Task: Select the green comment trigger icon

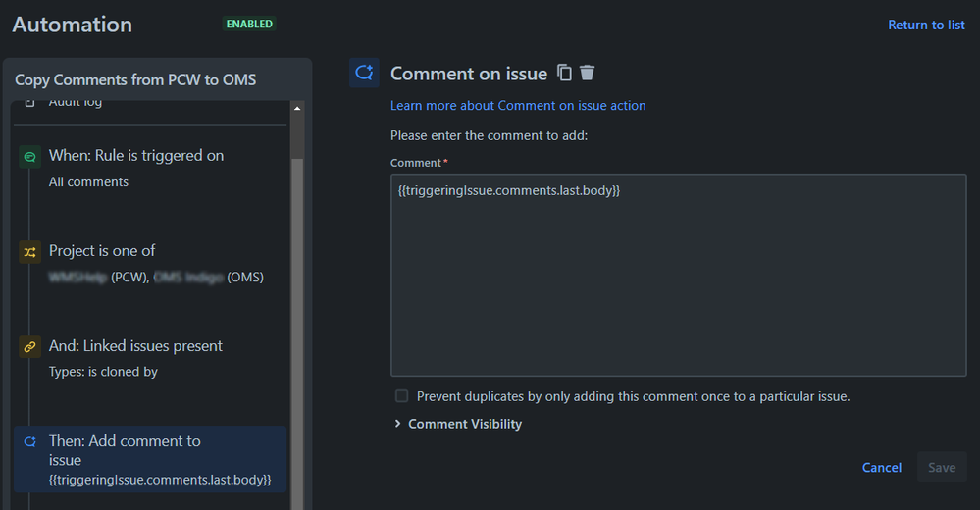Action: (30, 156)
